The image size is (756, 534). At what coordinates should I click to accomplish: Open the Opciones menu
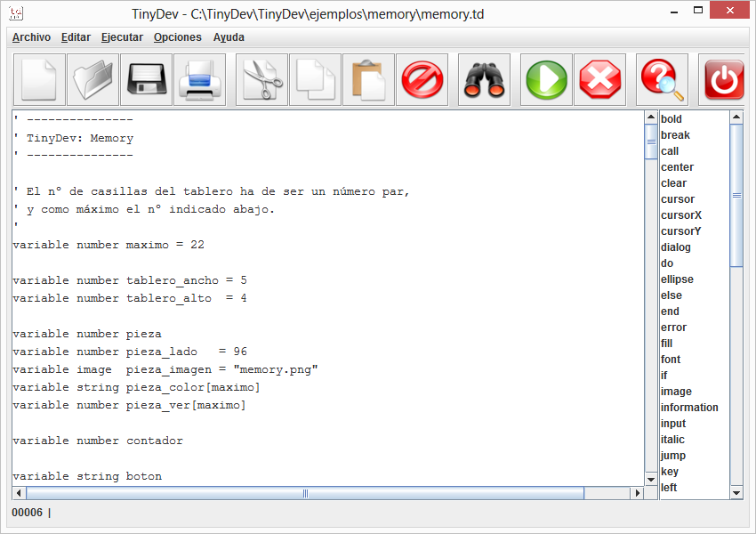coord(177,37)
